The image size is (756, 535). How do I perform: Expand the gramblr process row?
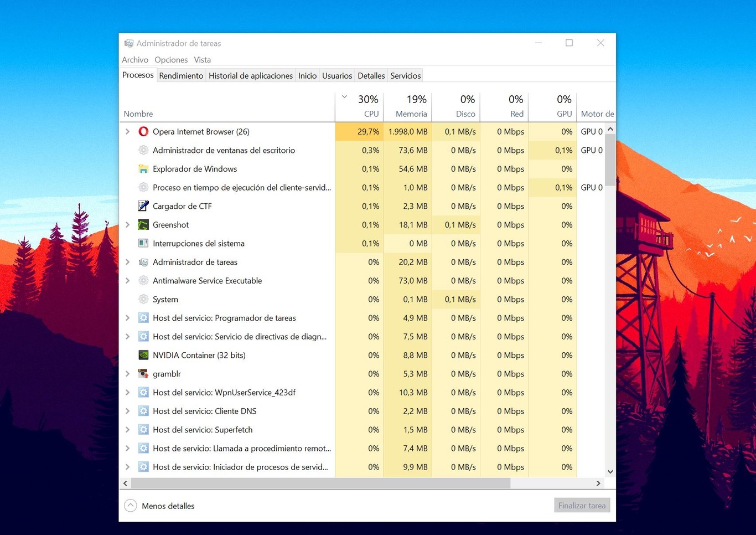point(128,374)
